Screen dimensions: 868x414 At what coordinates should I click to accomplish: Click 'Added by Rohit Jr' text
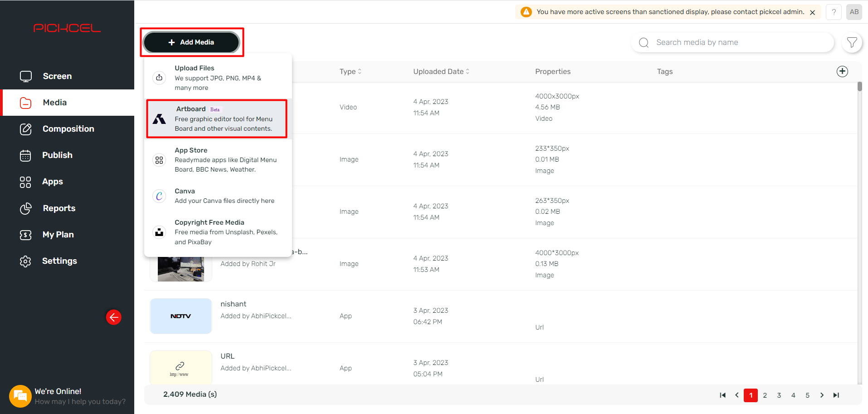248,264
